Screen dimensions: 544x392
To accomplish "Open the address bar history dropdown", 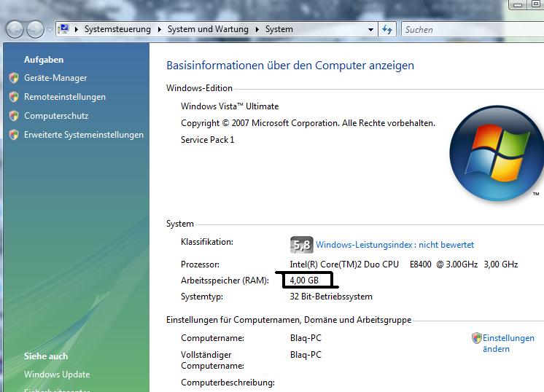I will click(370, 30).
